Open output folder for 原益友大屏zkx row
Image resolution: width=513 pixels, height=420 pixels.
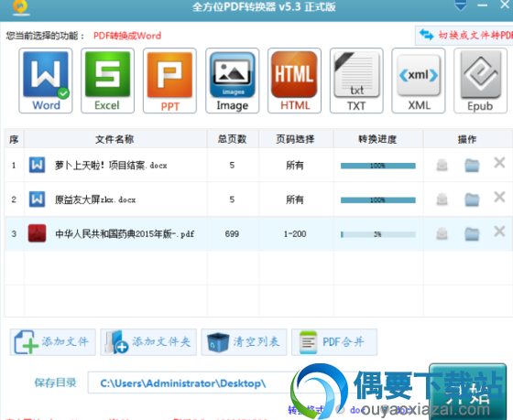(472, 199)
